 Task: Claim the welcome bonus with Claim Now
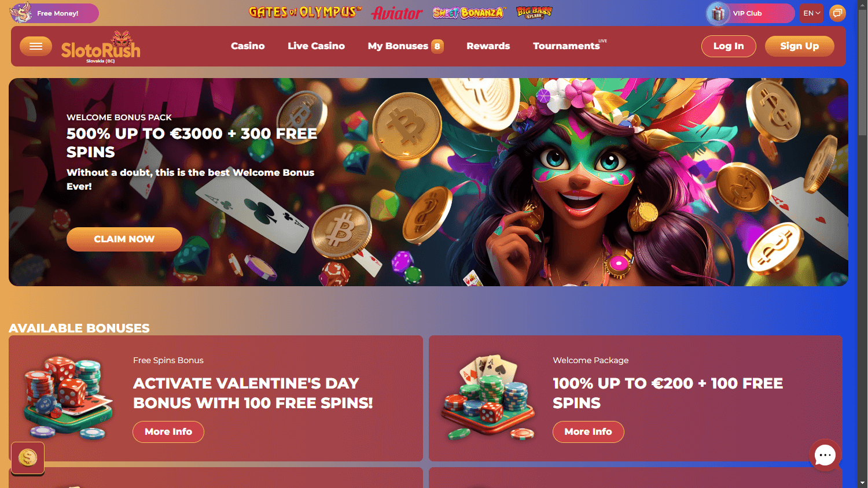[124, 239]
